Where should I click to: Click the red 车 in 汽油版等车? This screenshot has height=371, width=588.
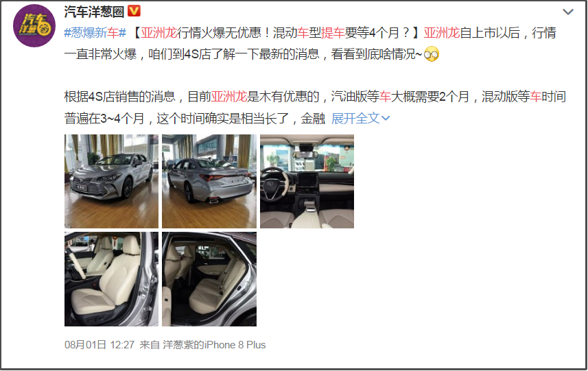click(385, 97)
